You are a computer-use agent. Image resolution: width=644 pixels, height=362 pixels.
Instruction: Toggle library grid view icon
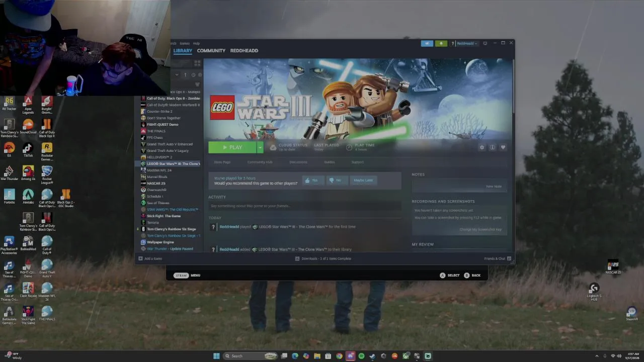tap(197, 63)
